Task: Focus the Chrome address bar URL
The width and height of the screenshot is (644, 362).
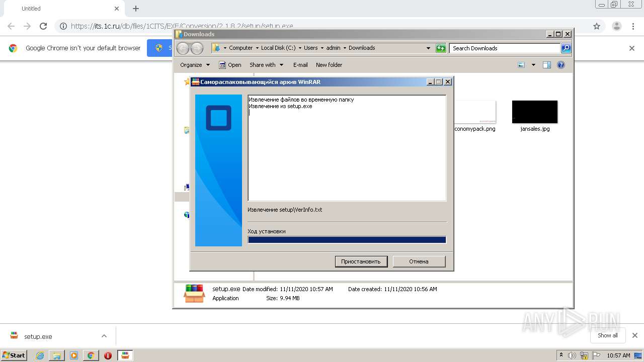Action: click(x=182, y=26)
